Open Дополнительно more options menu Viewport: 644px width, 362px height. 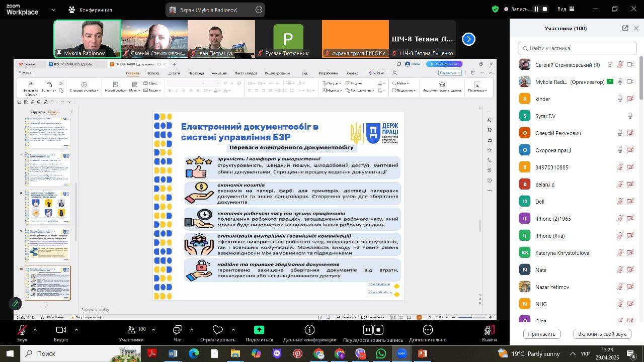428,333
